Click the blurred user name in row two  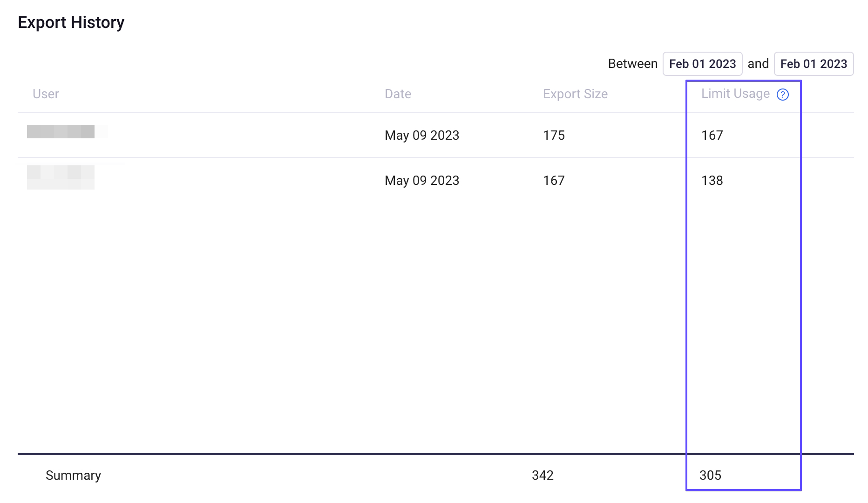point(61,177)
